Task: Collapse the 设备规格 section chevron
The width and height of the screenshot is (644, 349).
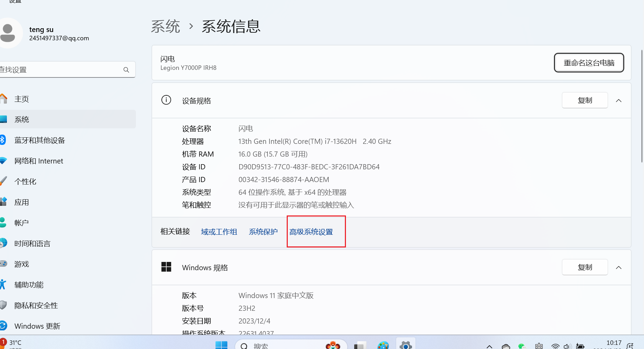Action: 619,101
